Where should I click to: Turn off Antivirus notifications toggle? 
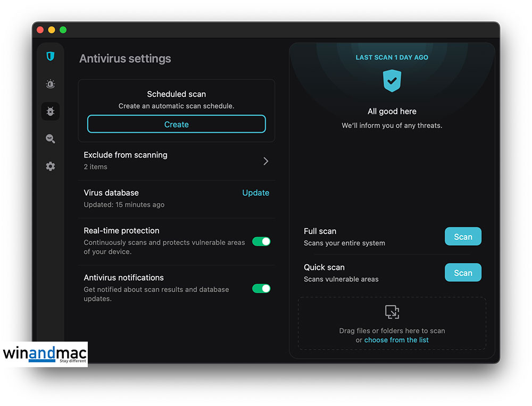(261, 288)
